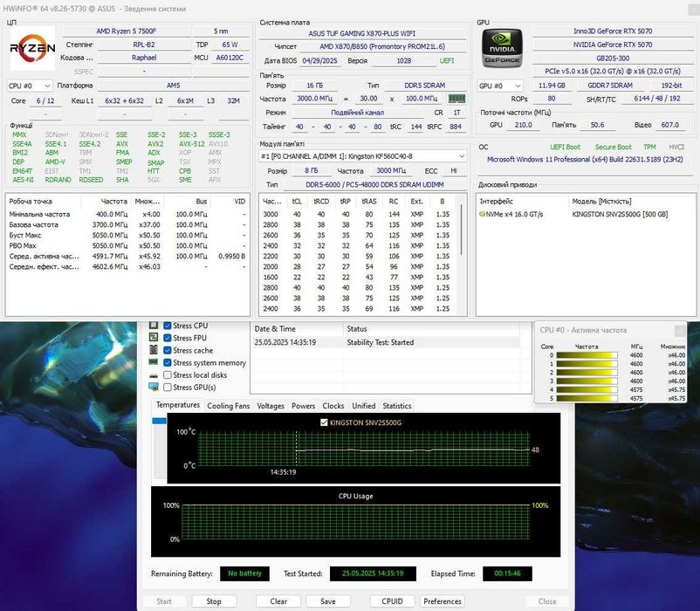Select the Stability Test: Started log row
Screen dimensions: 700x611
386,342
